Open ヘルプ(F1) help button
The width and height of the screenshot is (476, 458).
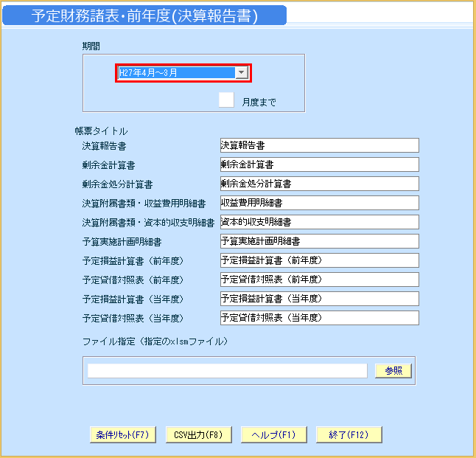(274, 434)
